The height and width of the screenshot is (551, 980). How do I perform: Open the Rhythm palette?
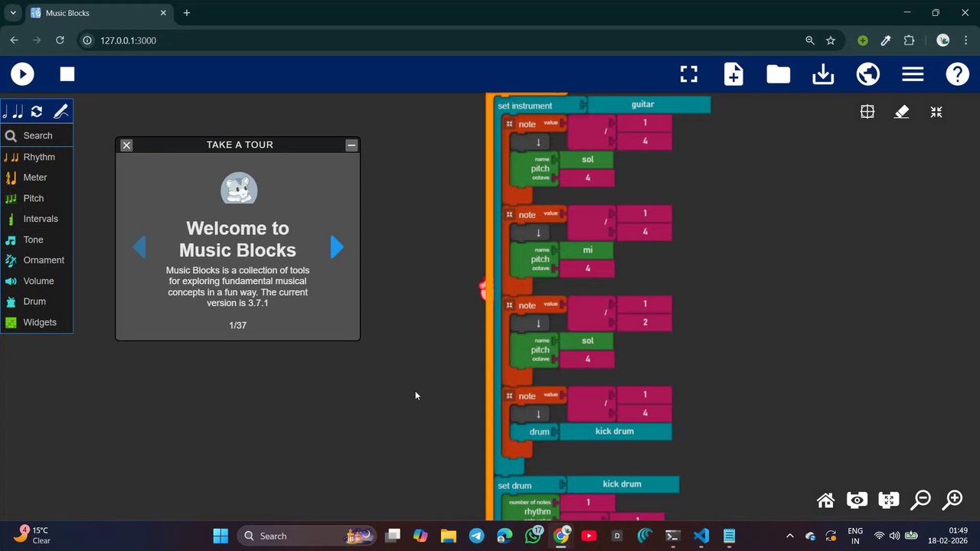coord(38,157)
